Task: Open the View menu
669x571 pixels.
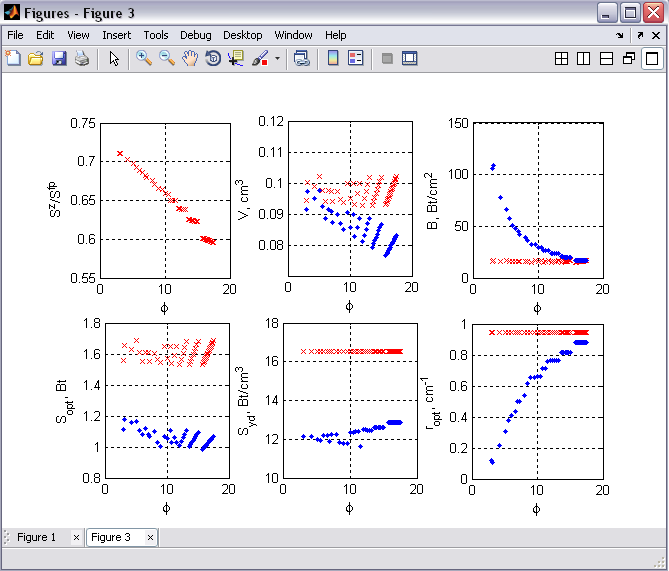Action: [78, 35]
